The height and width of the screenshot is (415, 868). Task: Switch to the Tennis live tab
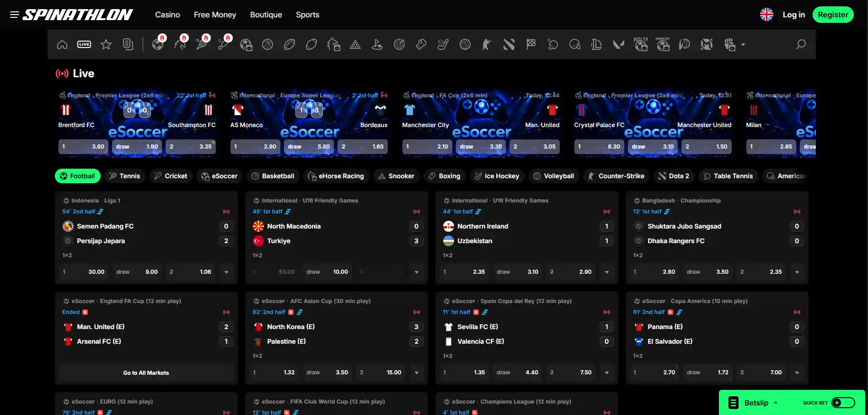[x=125, y=176]
